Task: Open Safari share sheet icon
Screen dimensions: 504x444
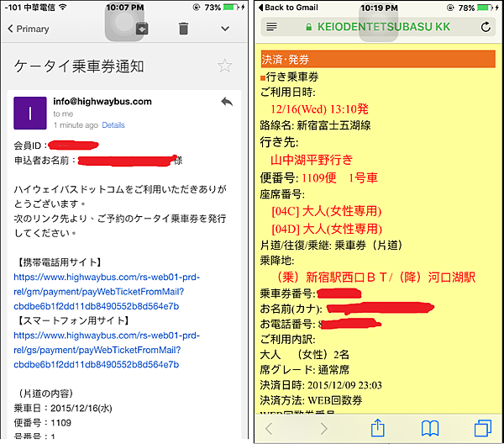Action: coord(378,427)
